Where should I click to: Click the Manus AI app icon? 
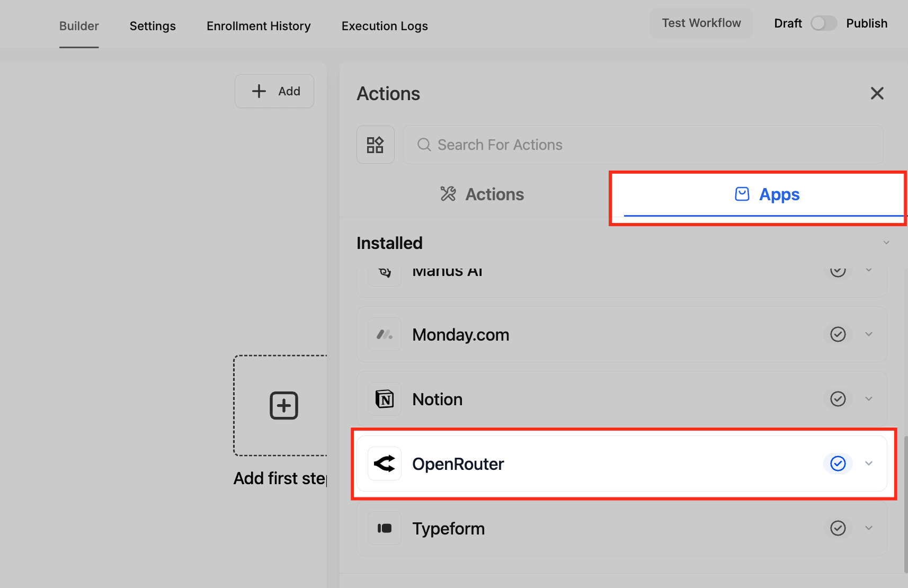[x=385, y=273]
